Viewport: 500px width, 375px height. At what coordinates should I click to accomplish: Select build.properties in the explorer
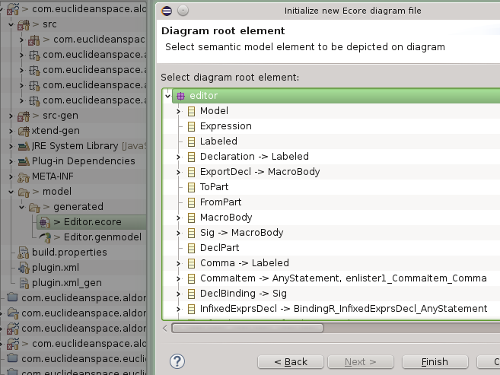[70, 253]
